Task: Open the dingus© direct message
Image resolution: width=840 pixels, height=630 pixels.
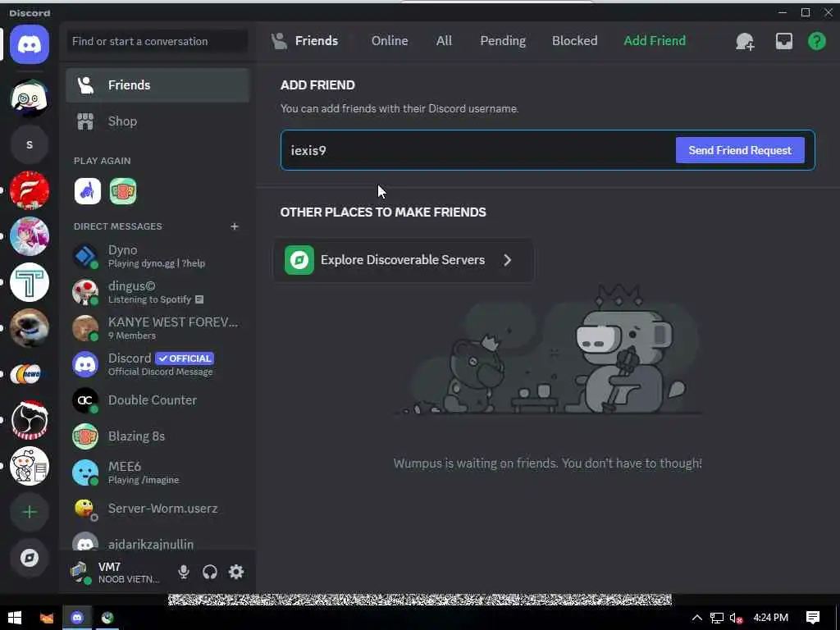Action: point(157,293)
